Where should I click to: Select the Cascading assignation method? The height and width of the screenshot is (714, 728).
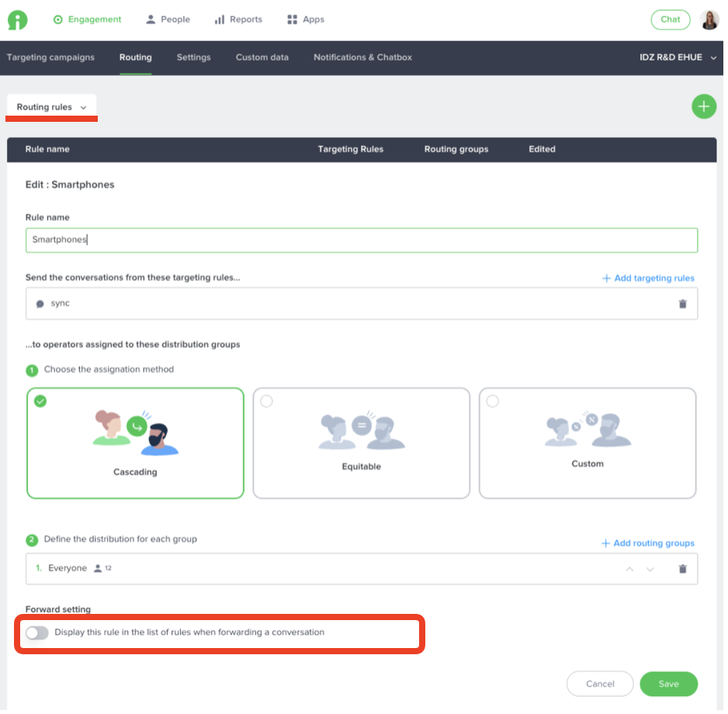click(135, 443)
